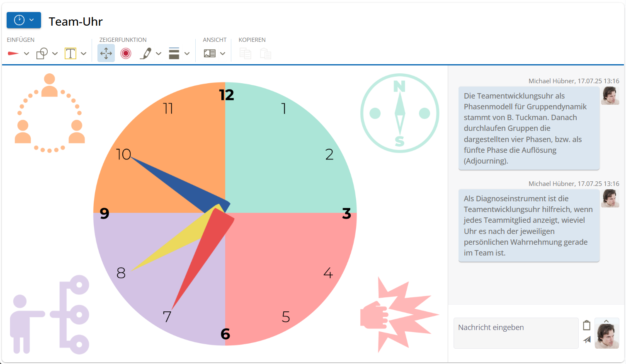Screen dimensions: 626x364
Task: Open the clock hand insert dropdown arrow
Action: coord(27,53)
